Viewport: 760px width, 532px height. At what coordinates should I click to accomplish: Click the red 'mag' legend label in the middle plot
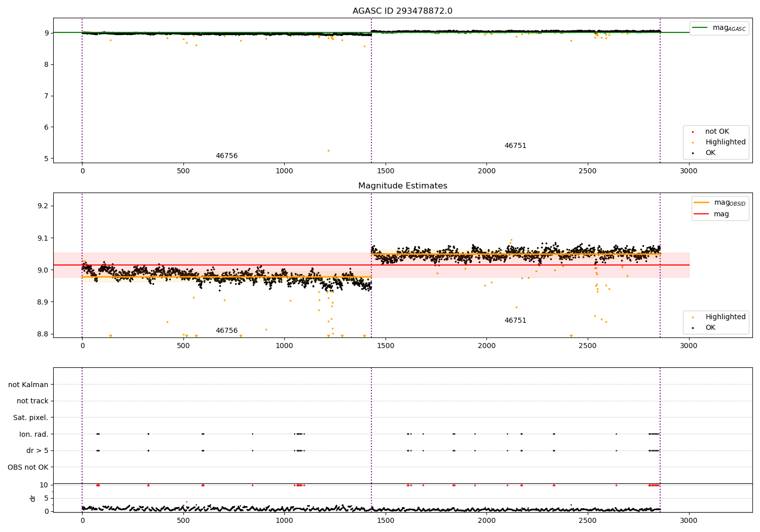pyautogui.click(x=721, y=214)
